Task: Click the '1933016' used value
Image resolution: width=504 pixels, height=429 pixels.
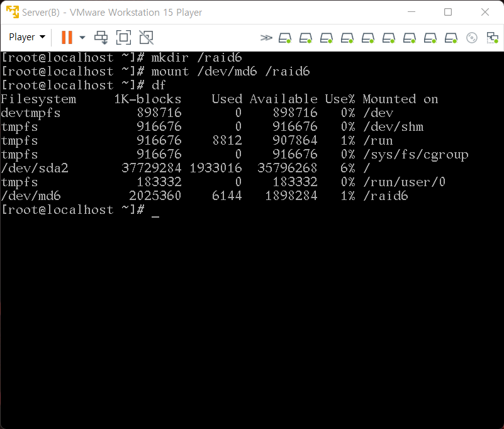Action: click(215, 168)
